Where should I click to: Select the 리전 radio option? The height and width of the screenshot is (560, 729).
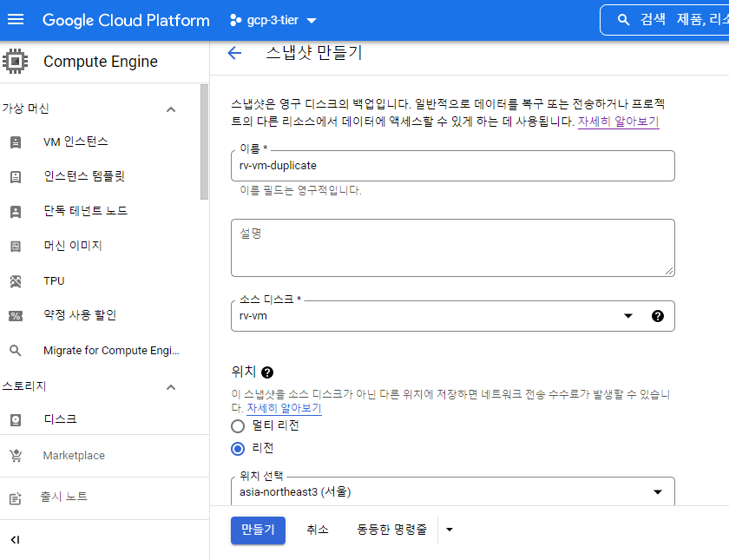[238, 449]
